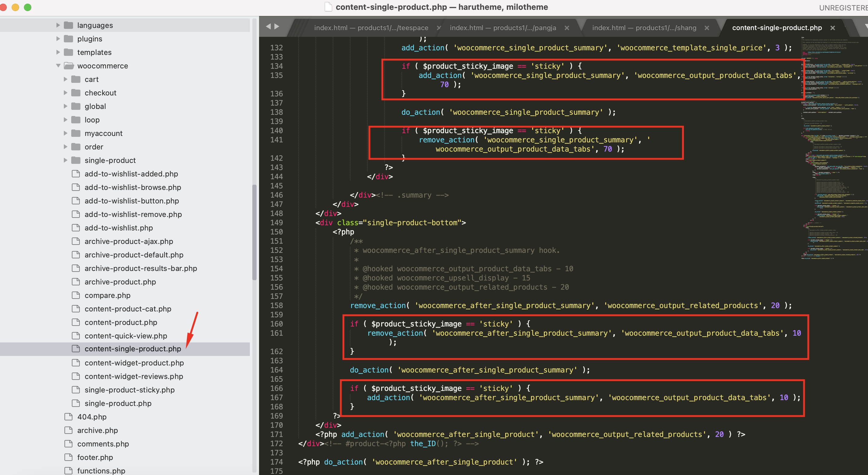
Task: Open archive.php file
Action: [x=97, y=430]
